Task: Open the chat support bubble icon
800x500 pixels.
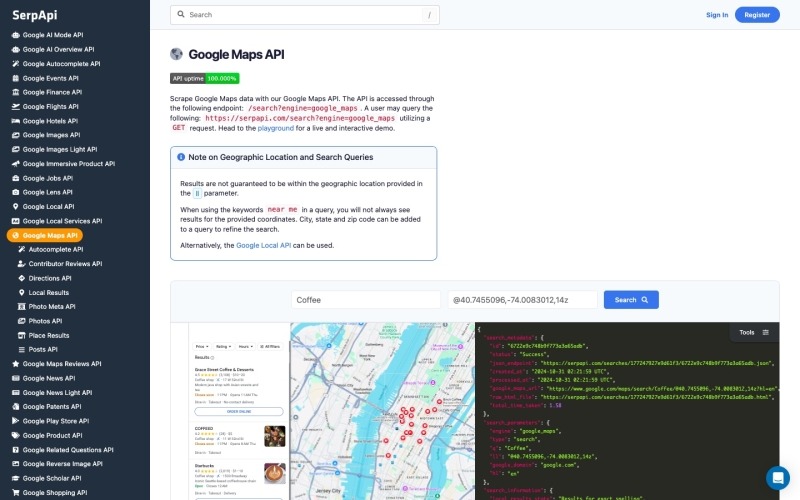Action: [x=777, y=477]
